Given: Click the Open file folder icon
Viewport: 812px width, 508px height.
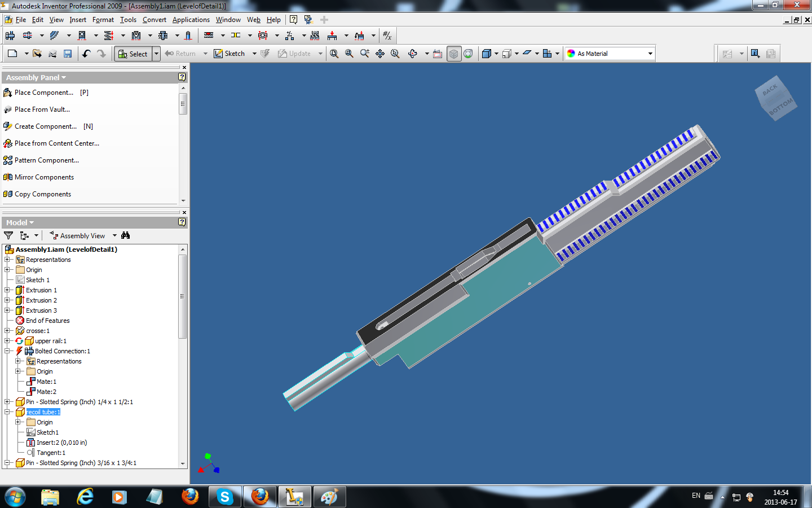Looking at the screenshot, I should point(37,54).
